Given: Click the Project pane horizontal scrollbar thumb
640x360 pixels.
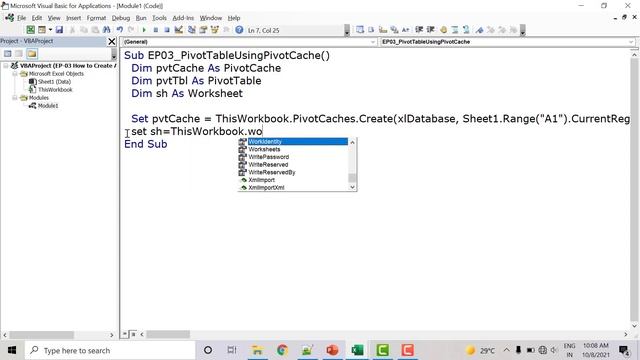Looking at the screenshot, I should point(41,335).
